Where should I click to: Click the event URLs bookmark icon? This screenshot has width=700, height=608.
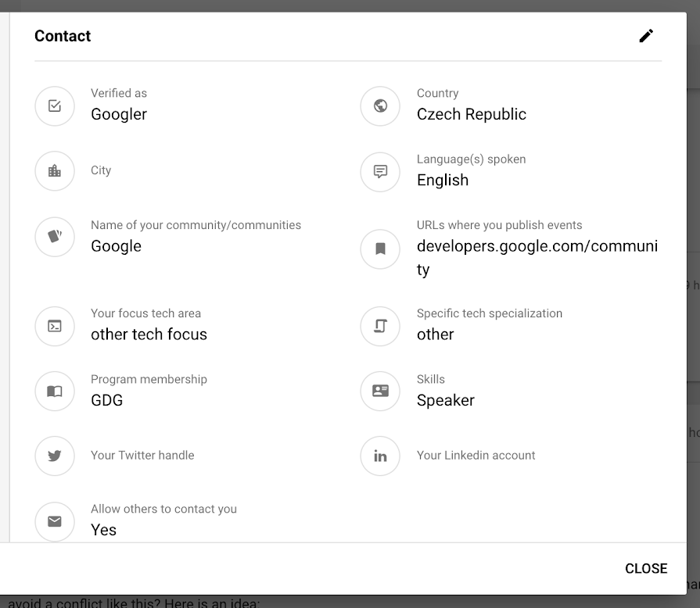380,249
